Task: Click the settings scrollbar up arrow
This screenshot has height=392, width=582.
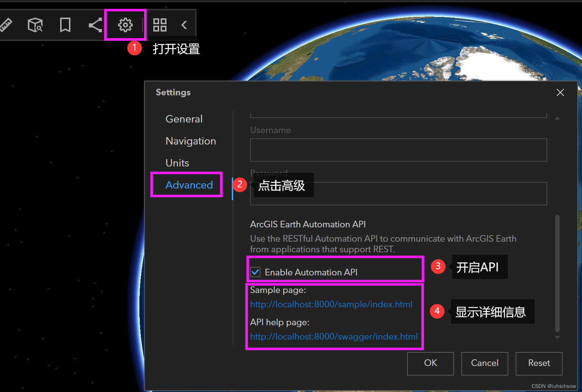Action: pyautogui.click(x=557, y=118)
